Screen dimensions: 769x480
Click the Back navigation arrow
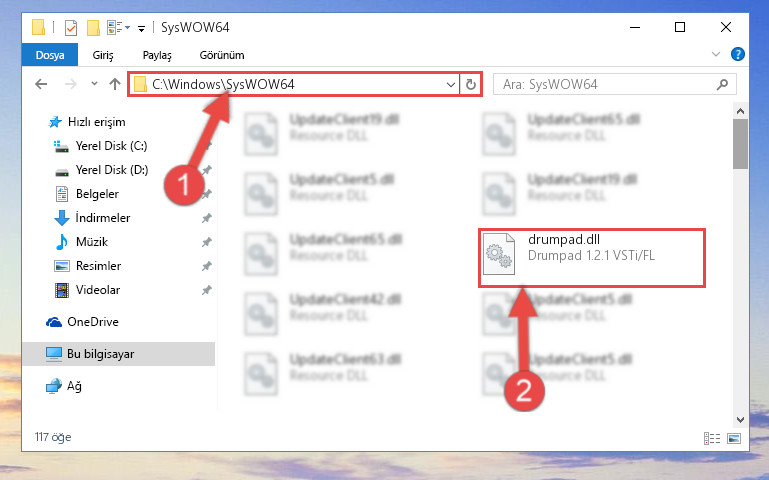tap(41, 84)
